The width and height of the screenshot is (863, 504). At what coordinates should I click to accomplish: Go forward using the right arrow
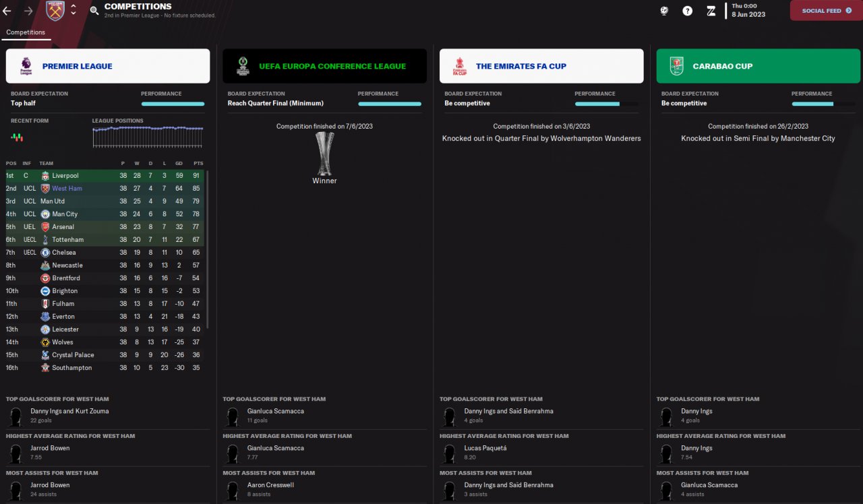(28, 11)
